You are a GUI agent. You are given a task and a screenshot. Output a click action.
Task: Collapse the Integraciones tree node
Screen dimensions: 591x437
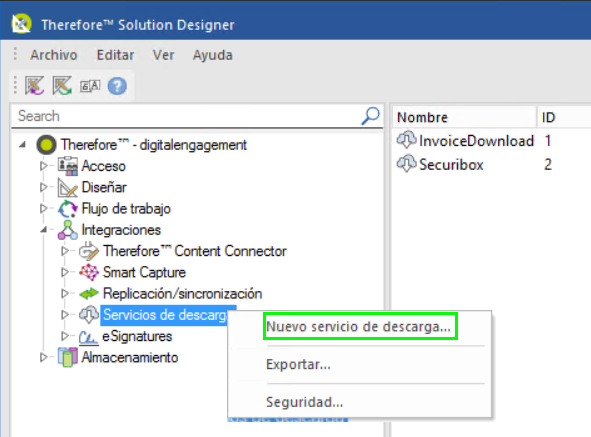[x=44, y=229]
